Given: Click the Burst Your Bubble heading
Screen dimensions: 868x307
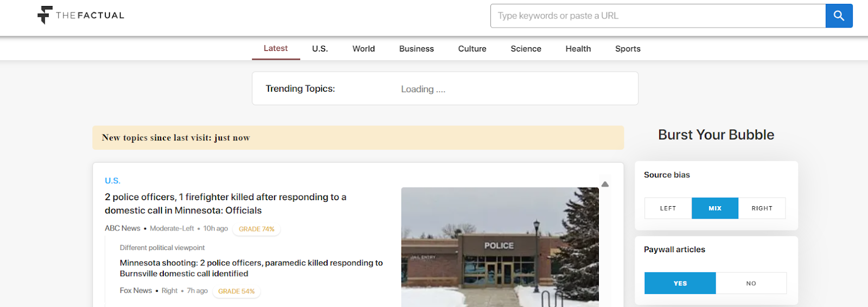Looking at the screenshot, I should [x=716, y=135].
